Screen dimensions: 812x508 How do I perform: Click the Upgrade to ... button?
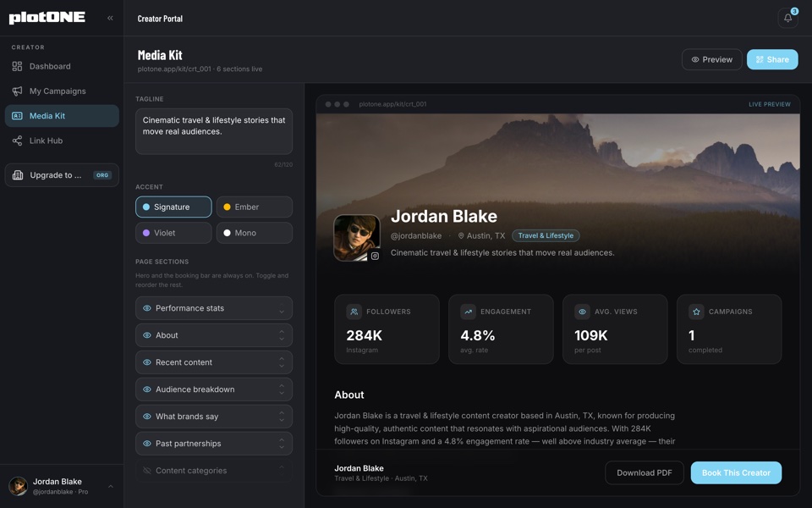[x=62, y=175]
